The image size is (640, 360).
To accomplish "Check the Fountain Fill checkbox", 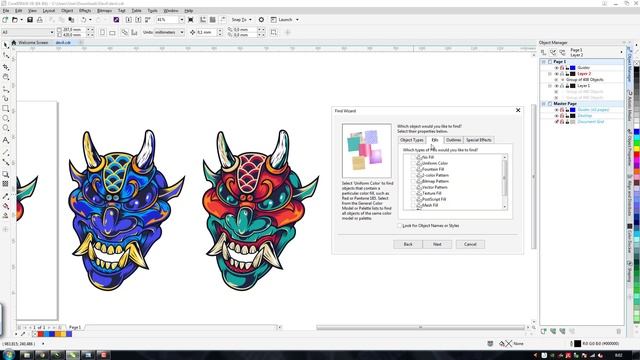I will click(x=413, y=169).
